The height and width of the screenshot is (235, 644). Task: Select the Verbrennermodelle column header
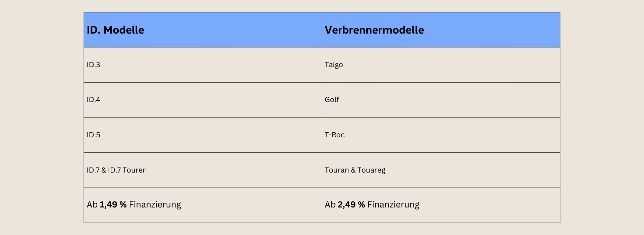tap(374, 30)
